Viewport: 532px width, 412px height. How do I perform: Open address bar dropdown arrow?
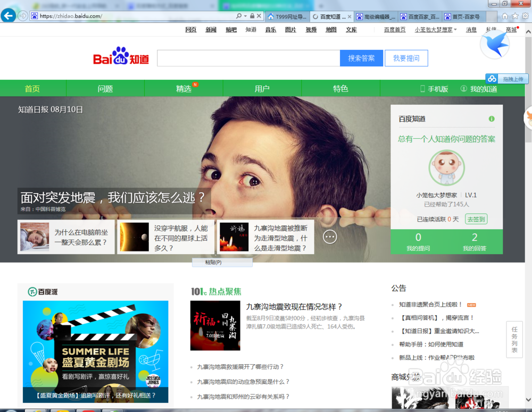click(245, 16)
